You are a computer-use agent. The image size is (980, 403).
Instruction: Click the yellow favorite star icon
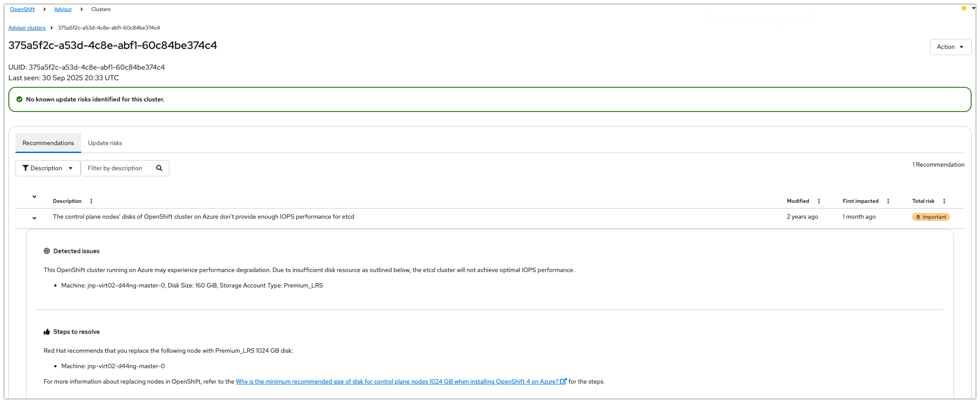pyautogui.click(x=964, y=8)
